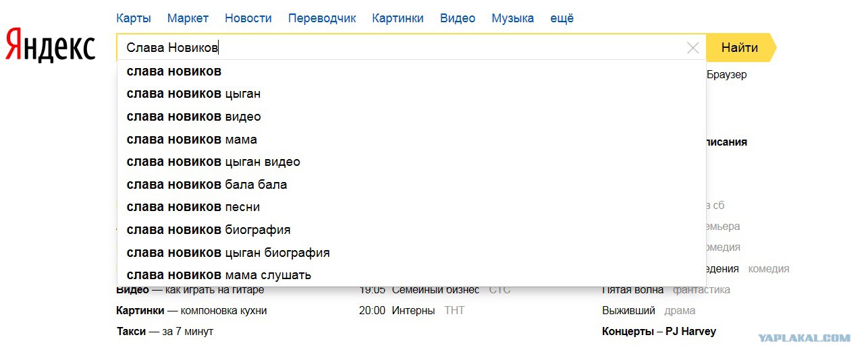868x358 pixels.
Task: Choose suggestion 'слава новиков цыган видео'
Action: coord(412,162)
